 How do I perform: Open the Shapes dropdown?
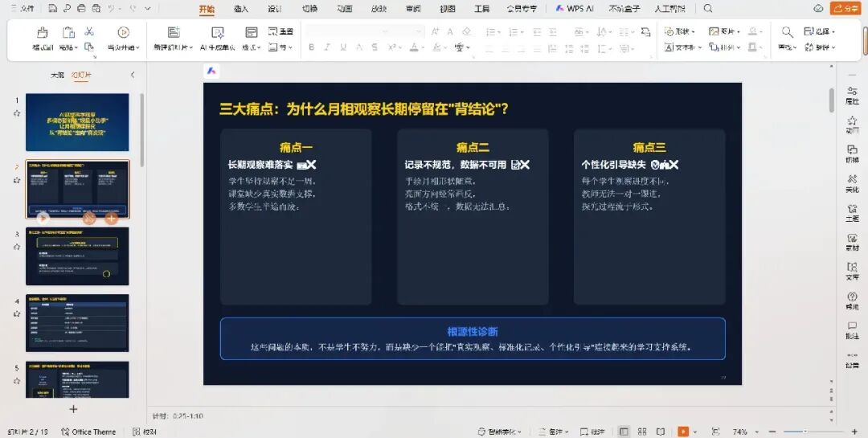click(x=680, y=31)
